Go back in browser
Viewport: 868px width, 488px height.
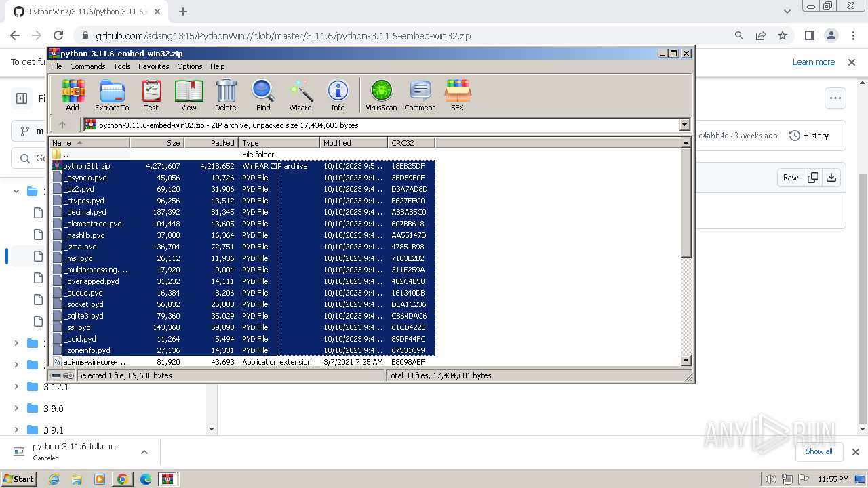15,35
